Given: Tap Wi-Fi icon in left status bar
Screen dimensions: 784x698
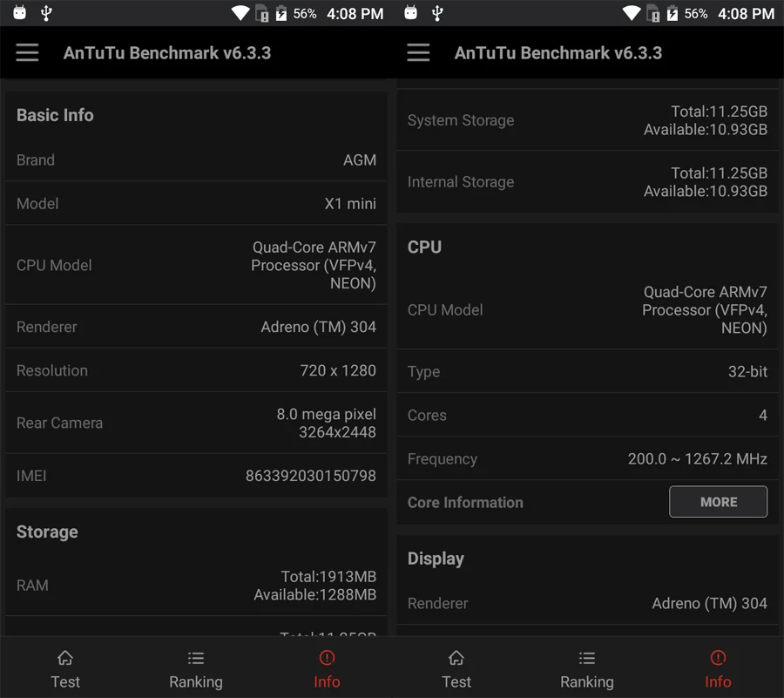Looking at the screenshot, I should pyautogui.click(x=240, y=13).
